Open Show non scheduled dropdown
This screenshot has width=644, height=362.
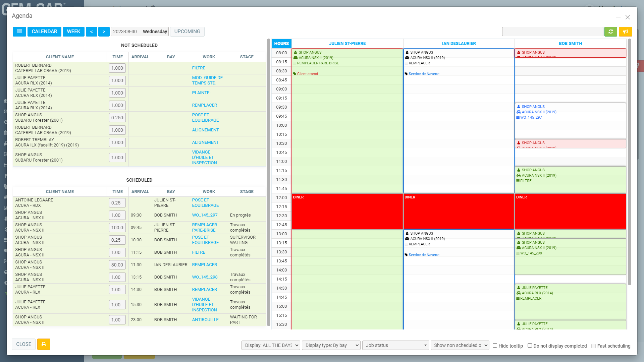point(460,345)
